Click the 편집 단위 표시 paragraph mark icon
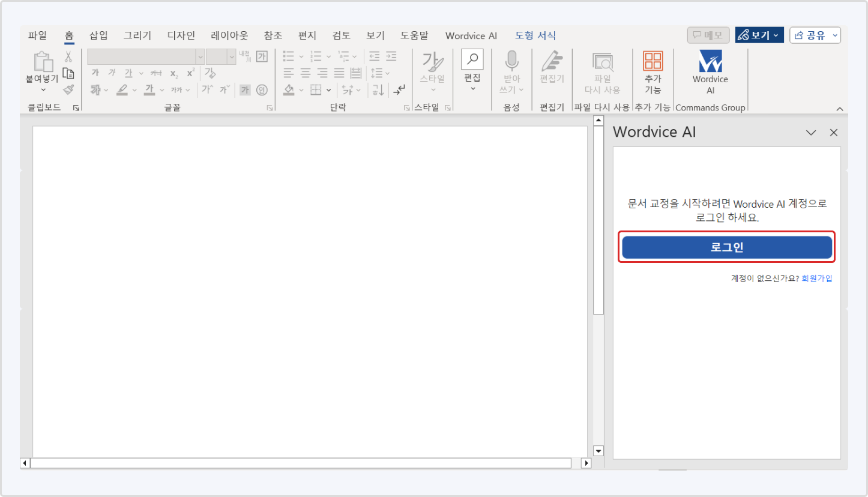 [x=399, y=90]
